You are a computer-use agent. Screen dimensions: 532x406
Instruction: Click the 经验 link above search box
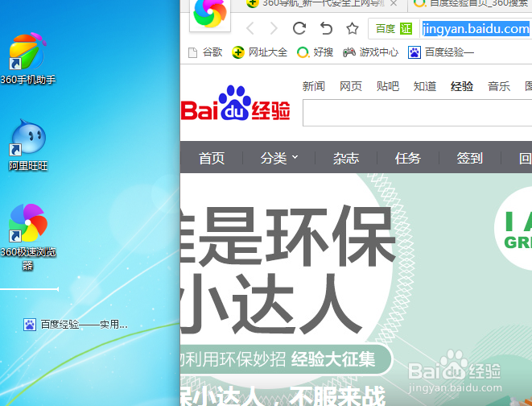click(x=462, y=86)
